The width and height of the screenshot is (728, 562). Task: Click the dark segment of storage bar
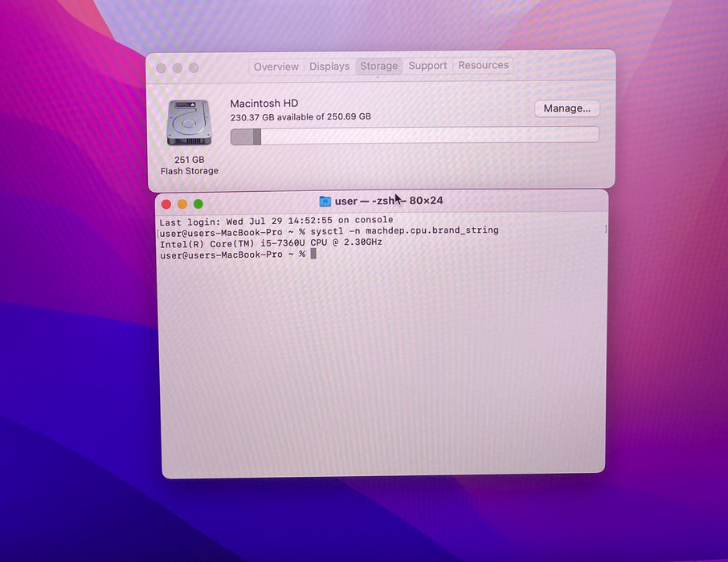click(x=257, y=137)
